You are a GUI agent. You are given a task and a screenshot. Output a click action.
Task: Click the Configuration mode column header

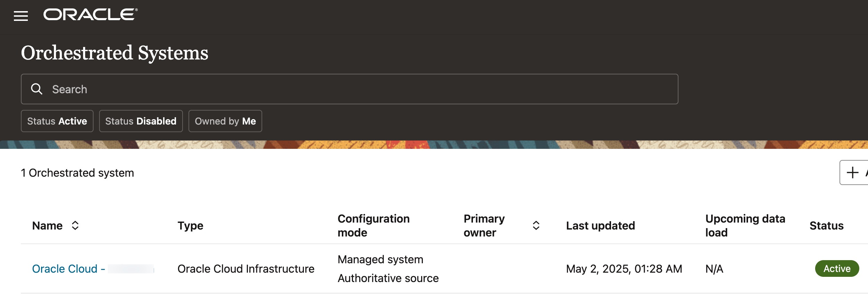(373, 225)
